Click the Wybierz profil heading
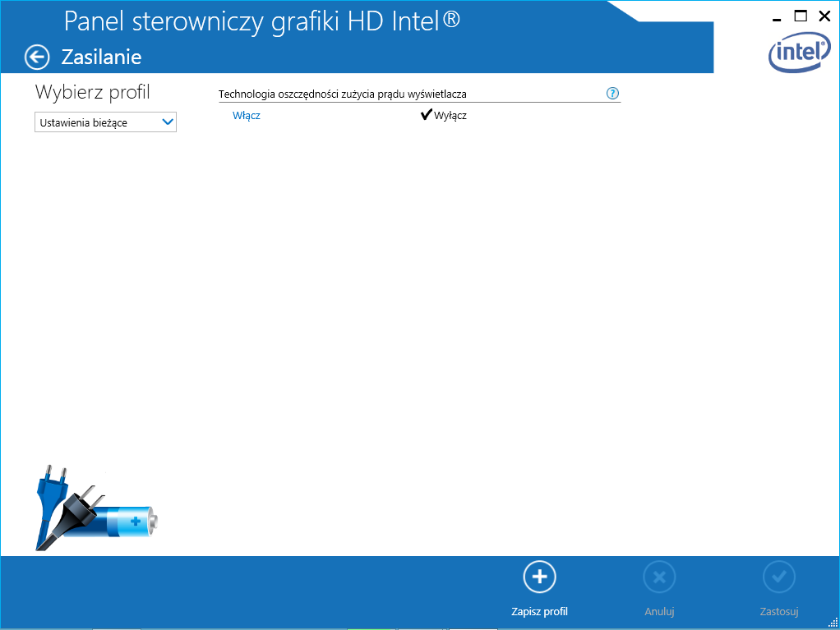This screenshot has height=630, width=840. 93,92
